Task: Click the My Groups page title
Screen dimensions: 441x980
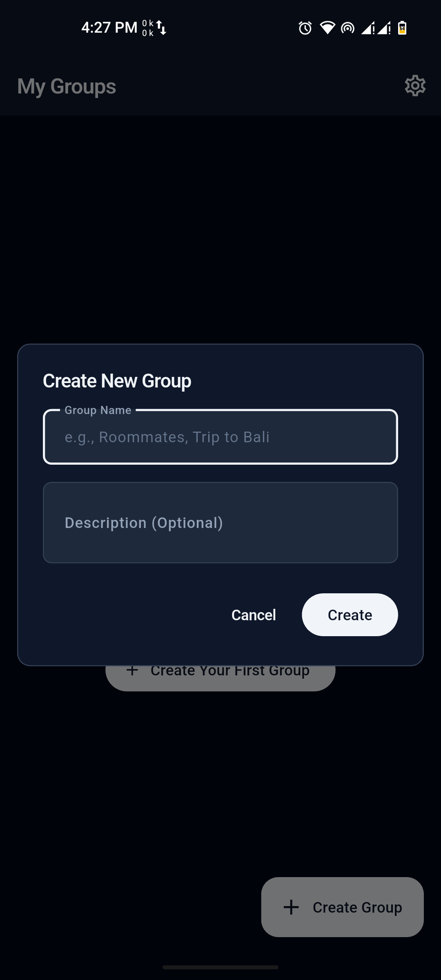Action: tap(67, 87)
